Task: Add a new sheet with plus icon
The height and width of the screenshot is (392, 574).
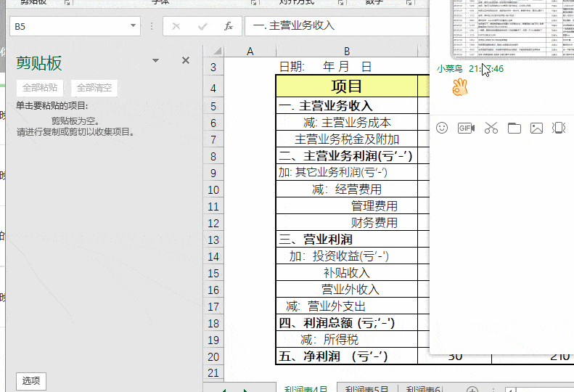Action: pyautogui.click(x=472, y=389)
